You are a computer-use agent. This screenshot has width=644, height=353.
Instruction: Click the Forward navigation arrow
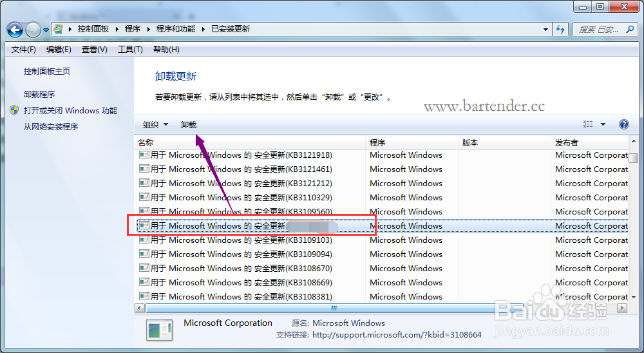point(33,29)
